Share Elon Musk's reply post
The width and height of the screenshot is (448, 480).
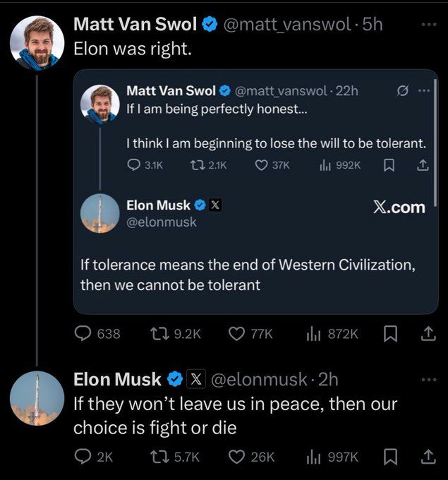[428, 457]
